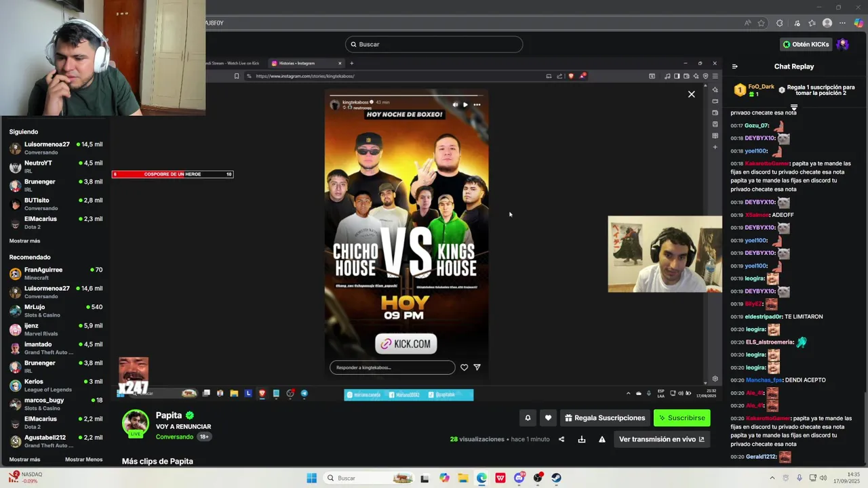
Task: Open Microsoft Edge taskbar icon
Action: pyautogui.click(x=481, y=478)
